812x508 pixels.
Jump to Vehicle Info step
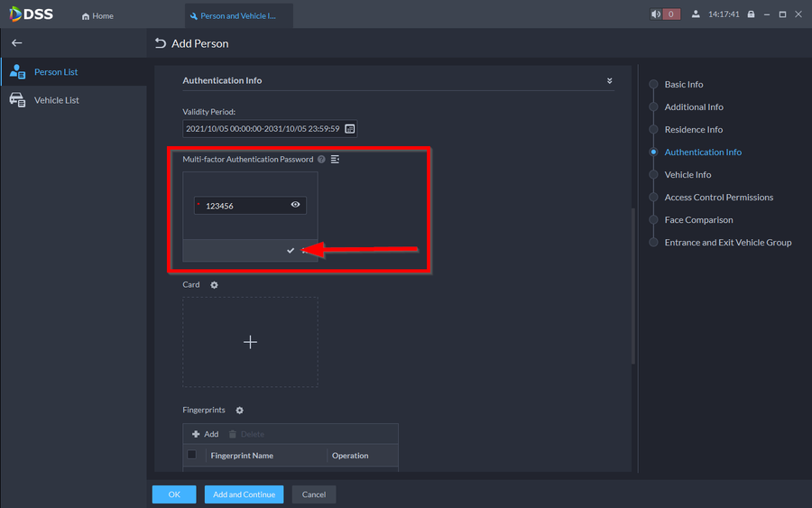point(687,175)
